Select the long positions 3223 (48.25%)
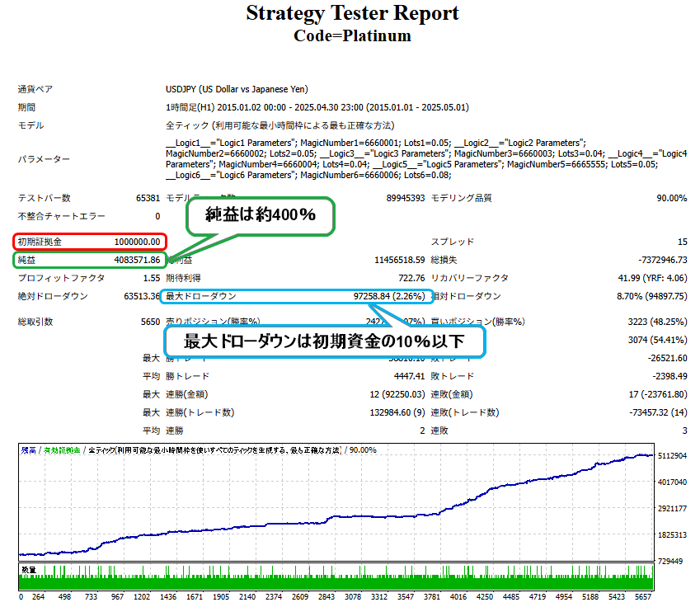 click(658, 322)
